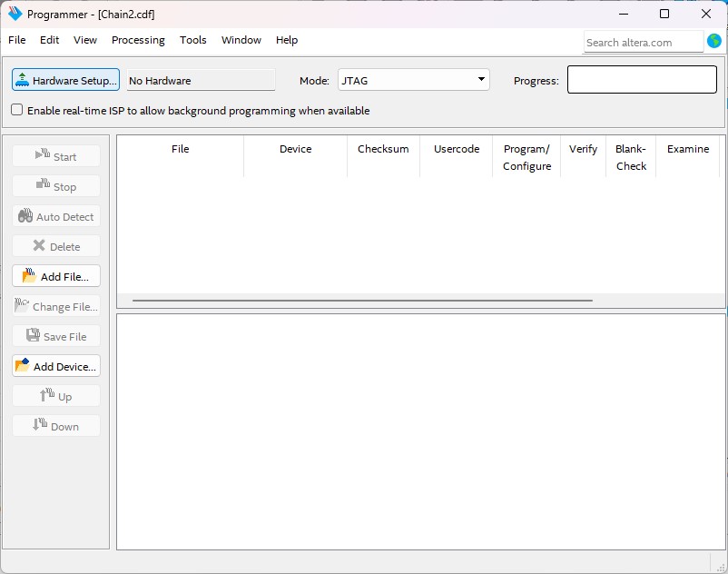Click the resize grip in status bar corner
The height and width of the screenshot is (574, 728).
click(x=721, y=567)
